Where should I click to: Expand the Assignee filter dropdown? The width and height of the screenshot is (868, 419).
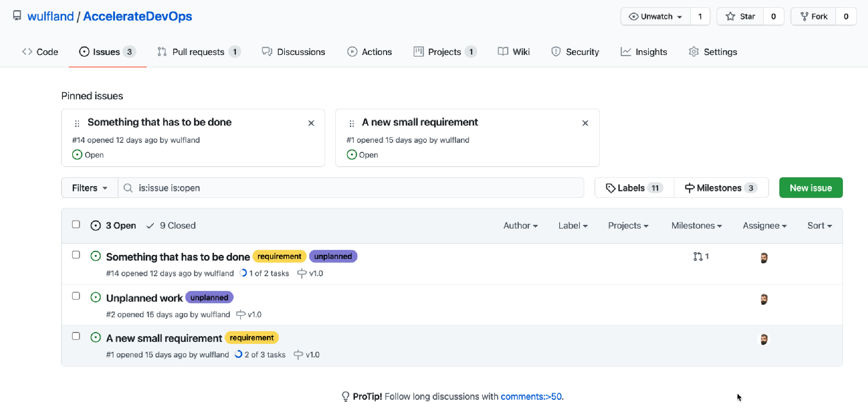(765, 226)
